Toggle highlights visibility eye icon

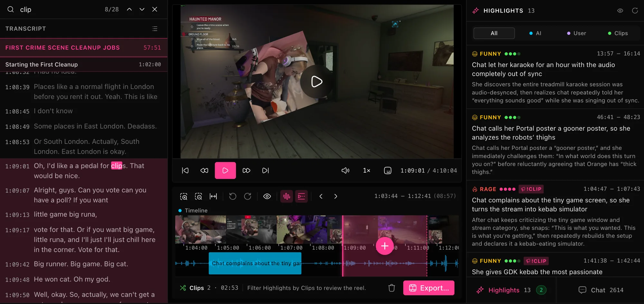point(620,11)
